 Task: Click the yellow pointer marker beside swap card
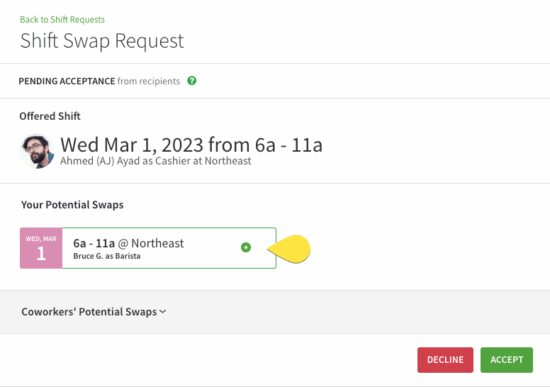[x=289, y=249]
